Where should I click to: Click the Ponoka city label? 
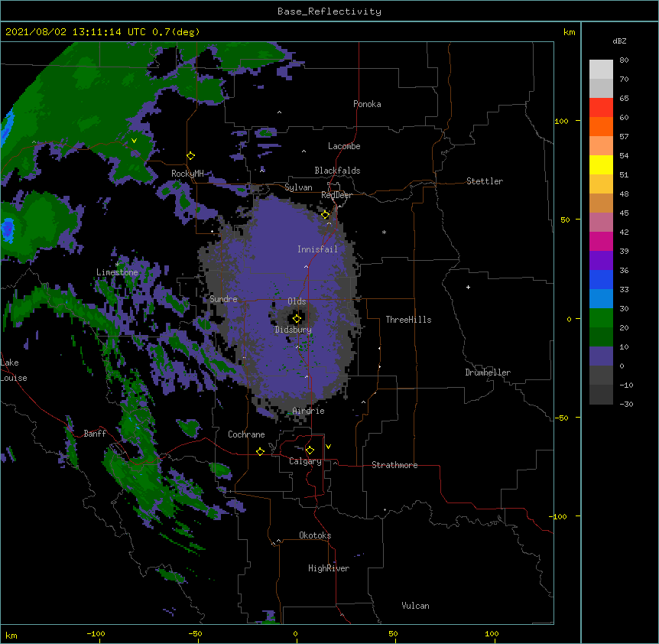coord(367,104)
